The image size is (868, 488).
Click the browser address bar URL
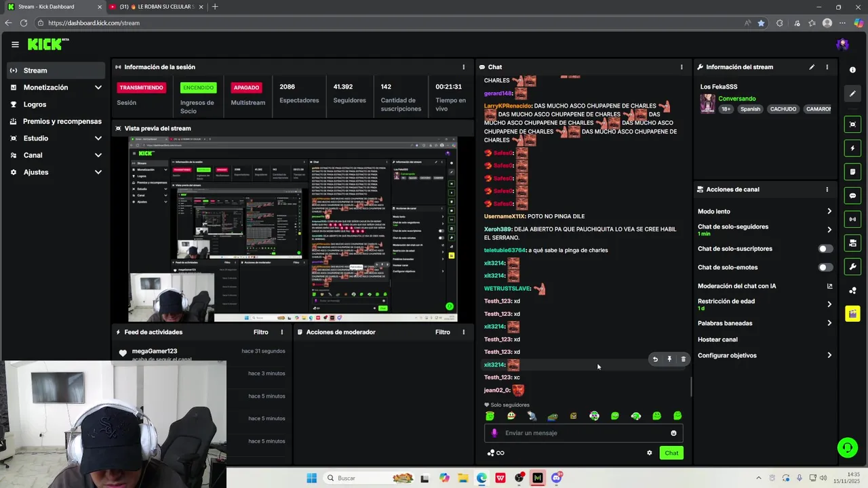(x=94, y=23)
